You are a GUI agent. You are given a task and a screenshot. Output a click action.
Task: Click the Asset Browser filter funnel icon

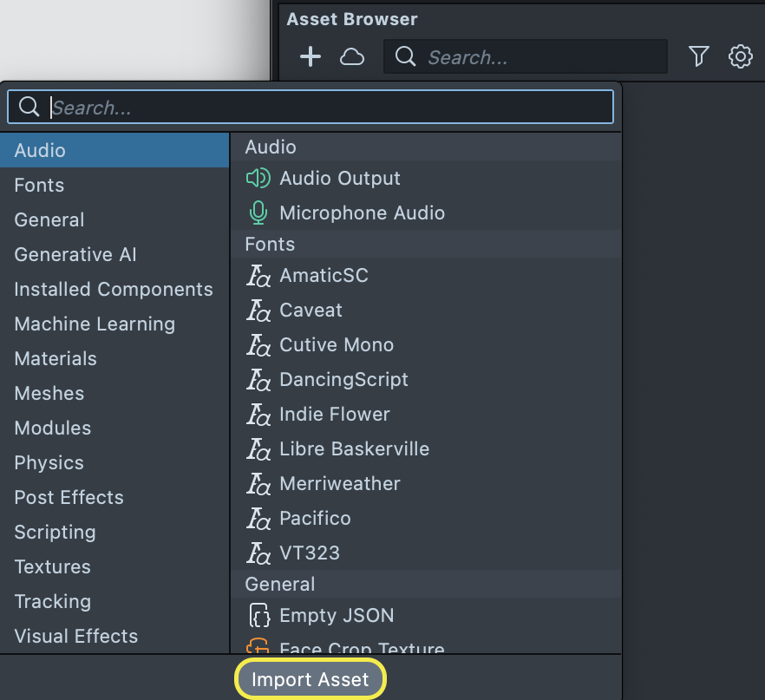pos(698,57)
